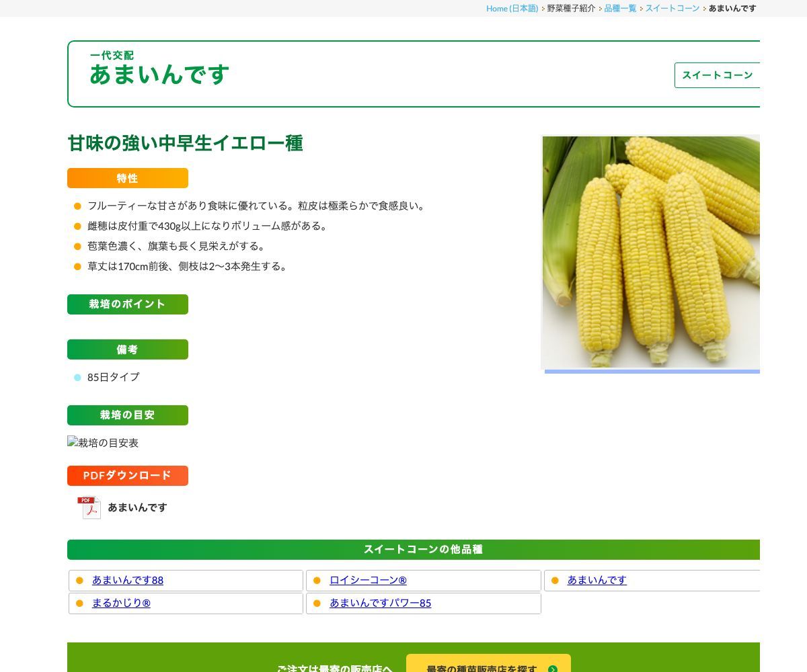Expand the PDFダウンロード section header

127,475
